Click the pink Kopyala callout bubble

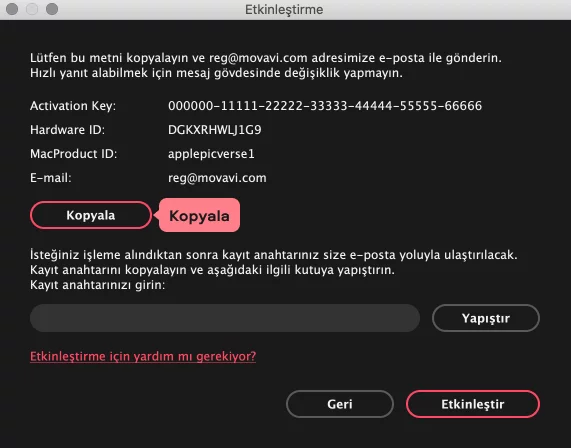199,215
